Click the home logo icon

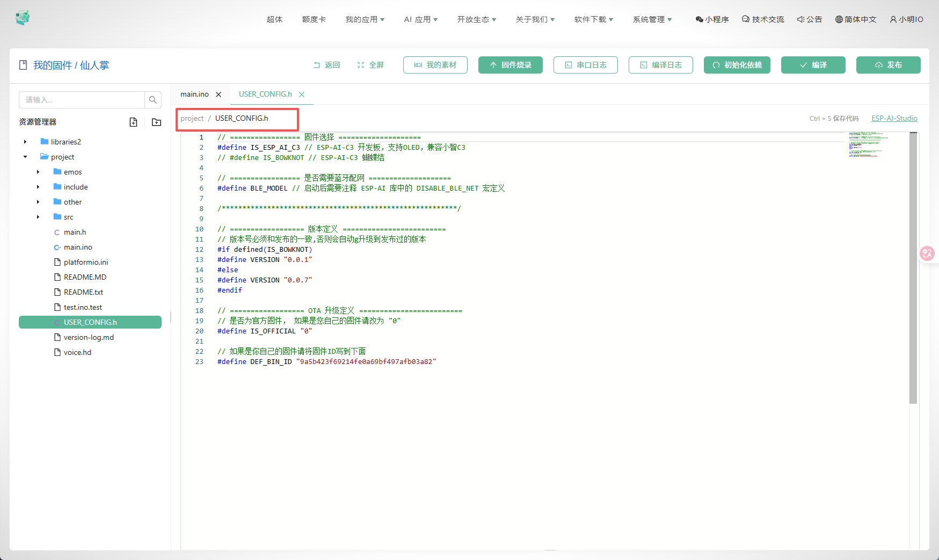tap(23, 18)
